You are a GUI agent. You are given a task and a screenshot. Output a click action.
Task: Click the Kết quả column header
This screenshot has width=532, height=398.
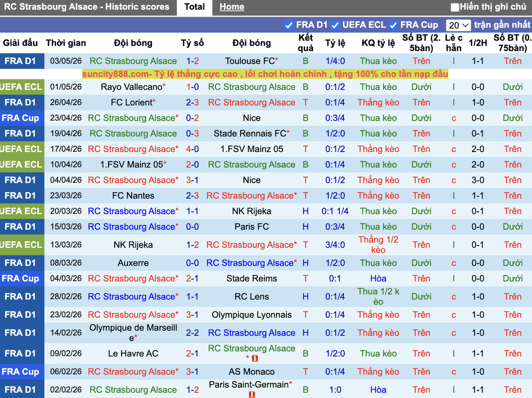(x=305, y=43)
